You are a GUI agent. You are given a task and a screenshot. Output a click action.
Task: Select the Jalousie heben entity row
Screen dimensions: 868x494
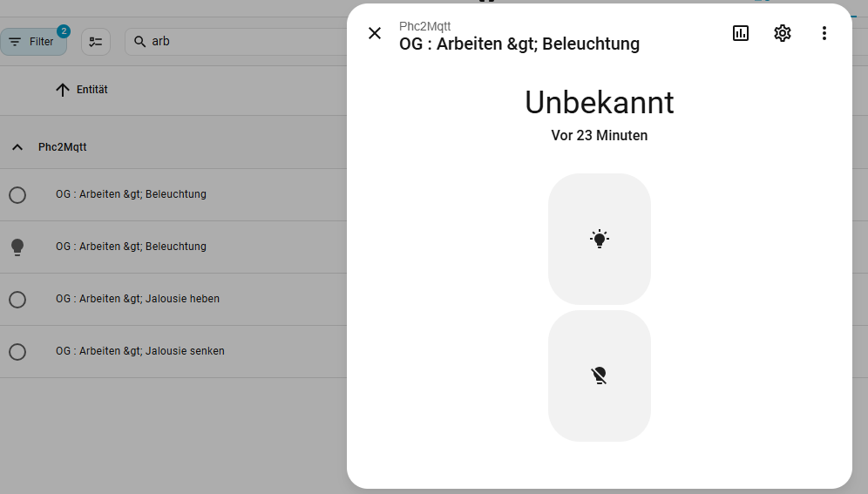click(x=138, y=299)
